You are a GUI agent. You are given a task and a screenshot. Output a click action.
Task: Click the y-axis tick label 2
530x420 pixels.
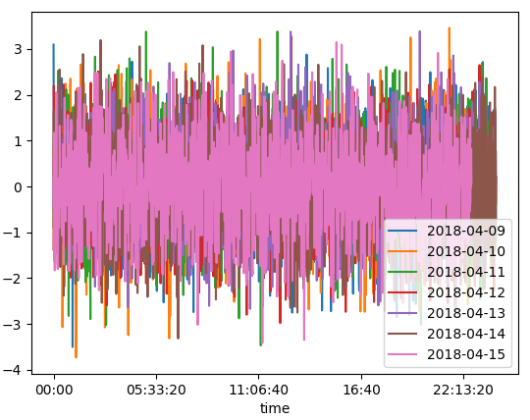(18, 95)
